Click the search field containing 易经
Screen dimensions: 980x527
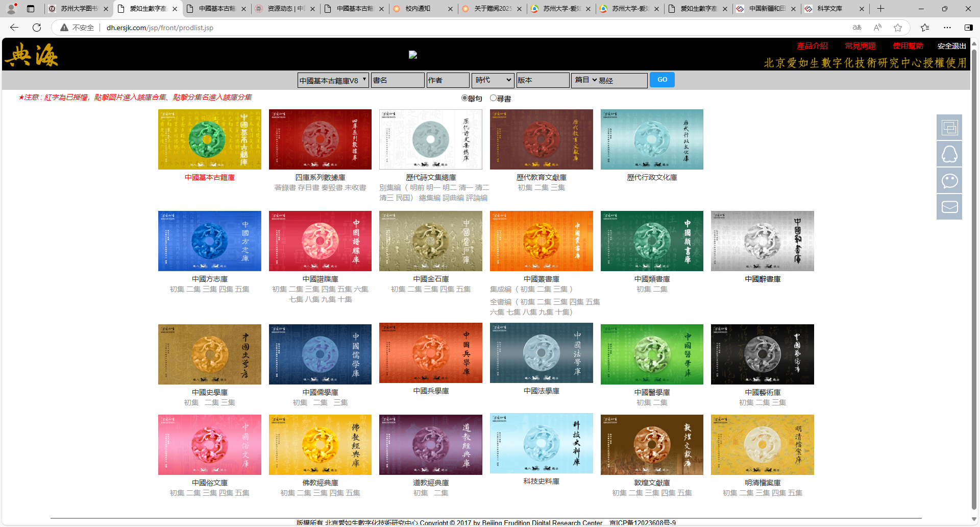click(623, 80)
